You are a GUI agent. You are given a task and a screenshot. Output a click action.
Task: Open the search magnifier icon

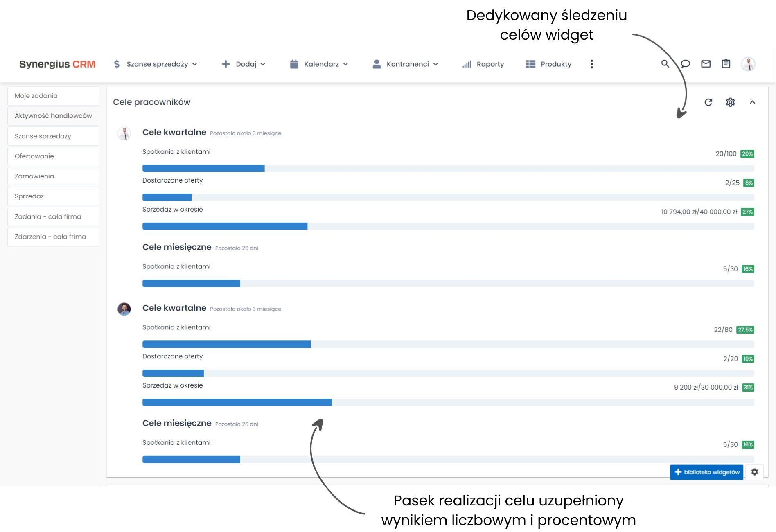[665, 64]
